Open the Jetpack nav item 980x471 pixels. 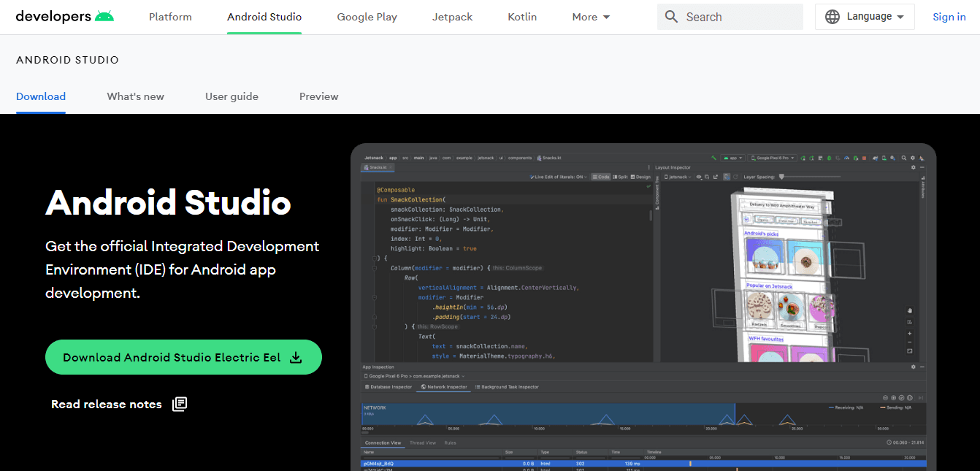pos(453,17)
